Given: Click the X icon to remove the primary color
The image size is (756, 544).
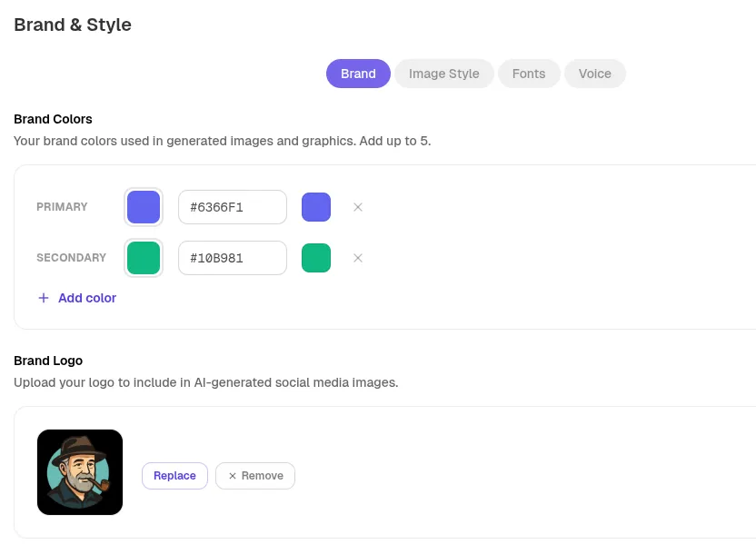Looking at the screenshot, I should pos(358,207).
